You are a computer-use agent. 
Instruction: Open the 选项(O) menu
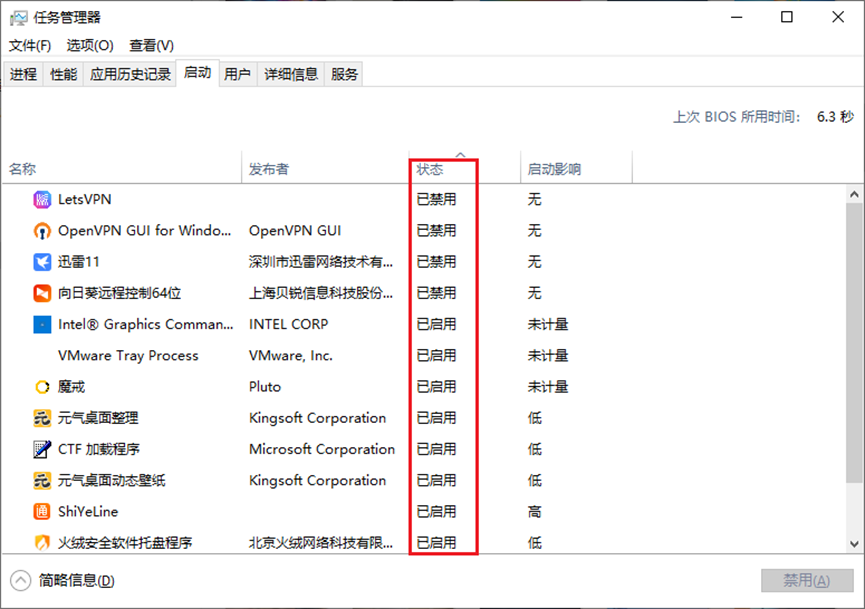(x=90, y=45)
